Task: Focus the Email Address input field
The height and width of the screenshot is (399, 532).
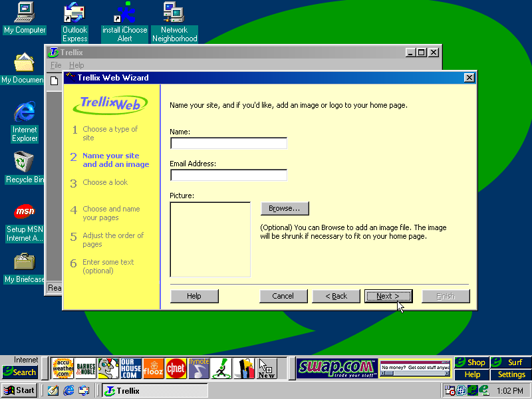Action: point(229,176)
